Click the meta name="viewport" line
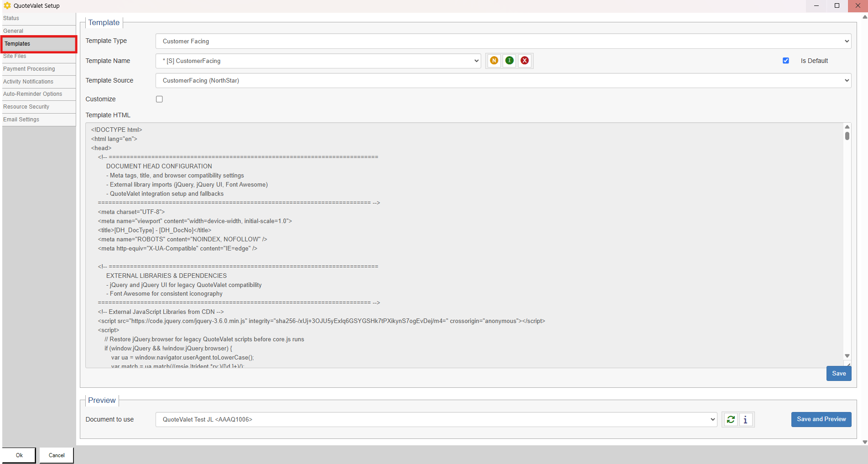Image resolution: width=868 pixels, height=464 pixels. click(x=195, y=221)
